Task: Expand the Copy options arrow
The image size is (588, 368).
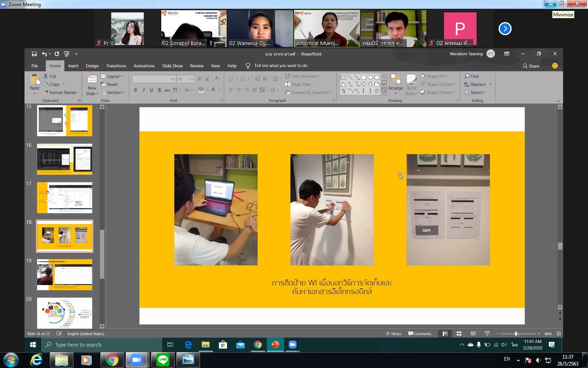Action: (x=64, y=84)
